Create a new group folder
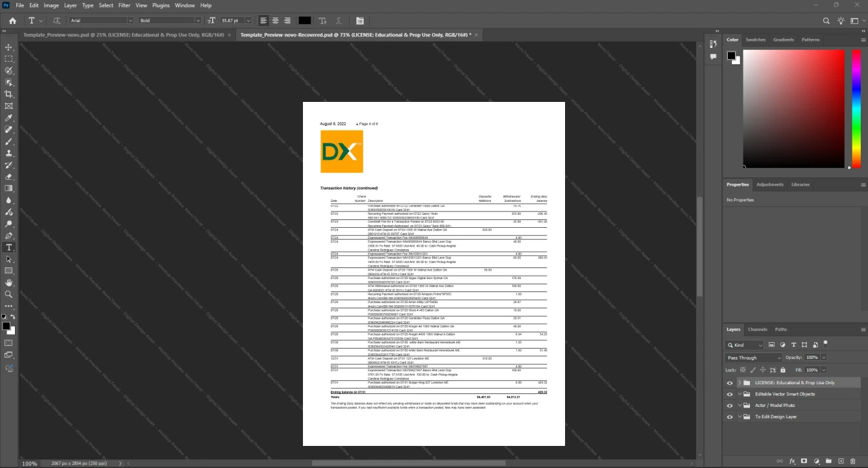Image resolution: width=868 pixels, height=468 pixels. tap(828, 461)
